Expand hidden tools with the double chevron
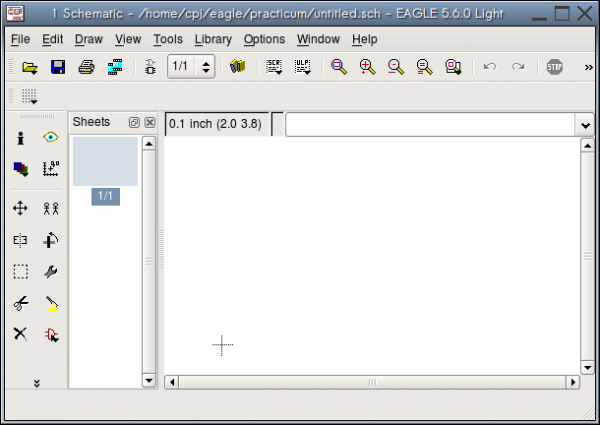The width and height of the screenshot is (600, 425). point(36,382)
